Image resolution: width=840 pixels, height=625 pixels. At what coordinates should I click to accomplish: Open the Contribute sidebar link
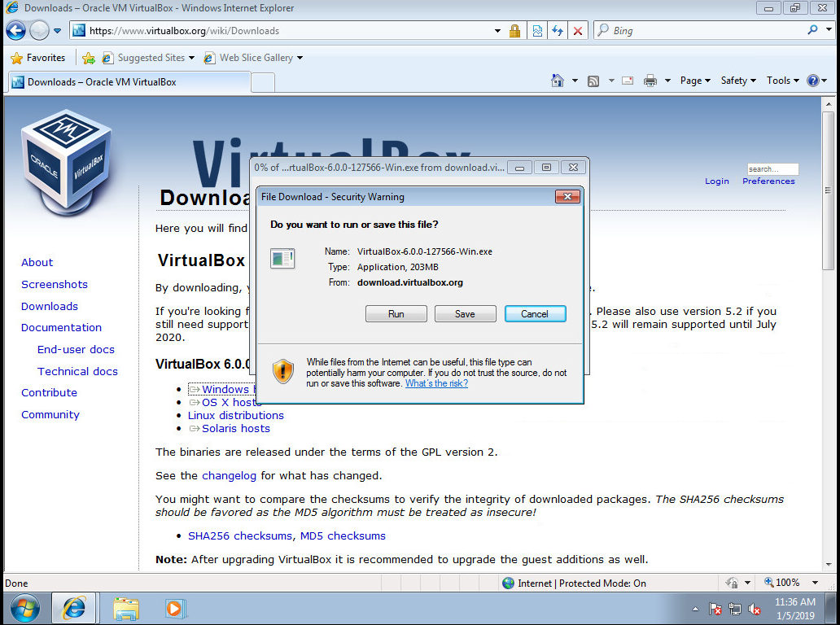pos(49,392)
